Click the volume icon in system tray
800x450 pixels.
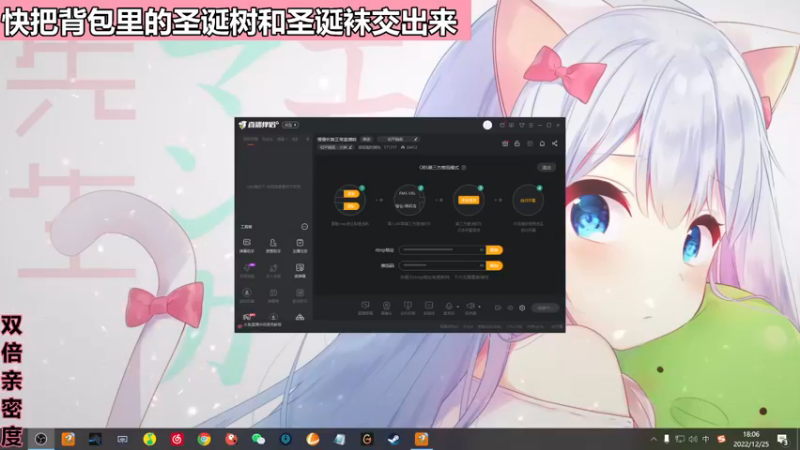coord(693,439)
